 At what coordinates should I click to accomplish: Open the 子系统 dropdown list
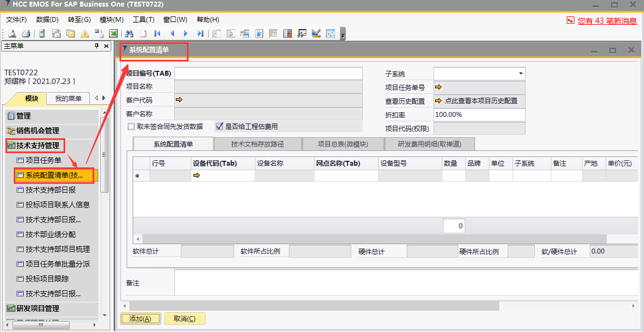pos(520,74)
